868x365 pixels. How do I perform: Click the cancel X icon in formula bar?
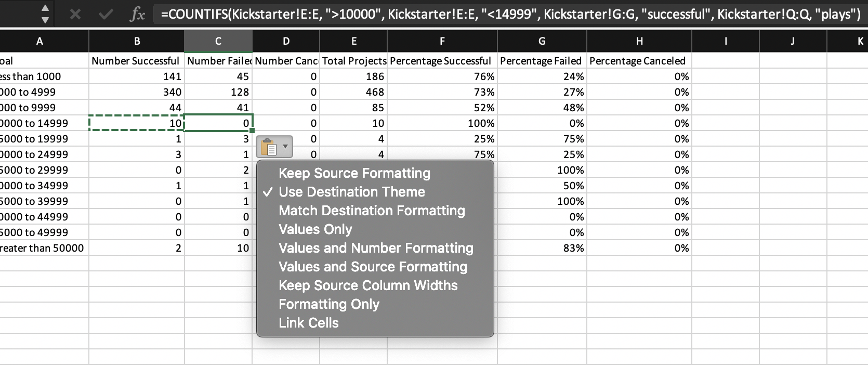point(75,14)
